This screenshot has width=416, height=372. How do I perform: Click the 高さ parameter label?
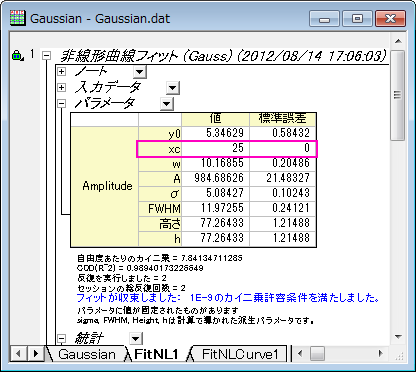(x=160, y=224)
